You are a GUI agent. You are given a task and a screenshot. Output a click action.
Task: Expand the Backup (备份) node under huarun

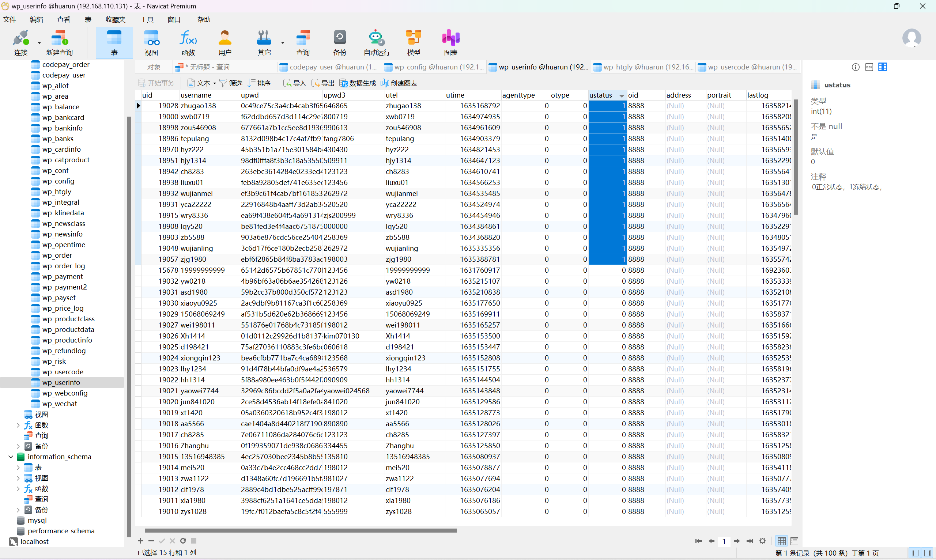18,446
